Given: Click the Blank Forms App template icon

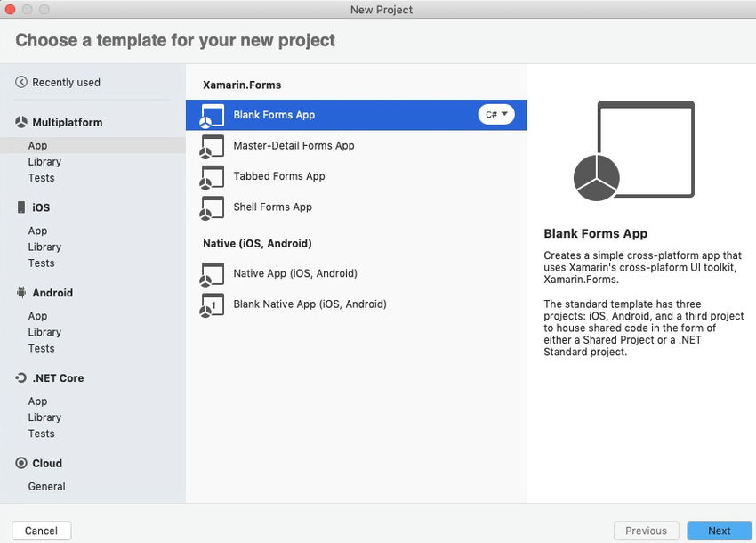Looking at the screenshot, I should (212, 116).
